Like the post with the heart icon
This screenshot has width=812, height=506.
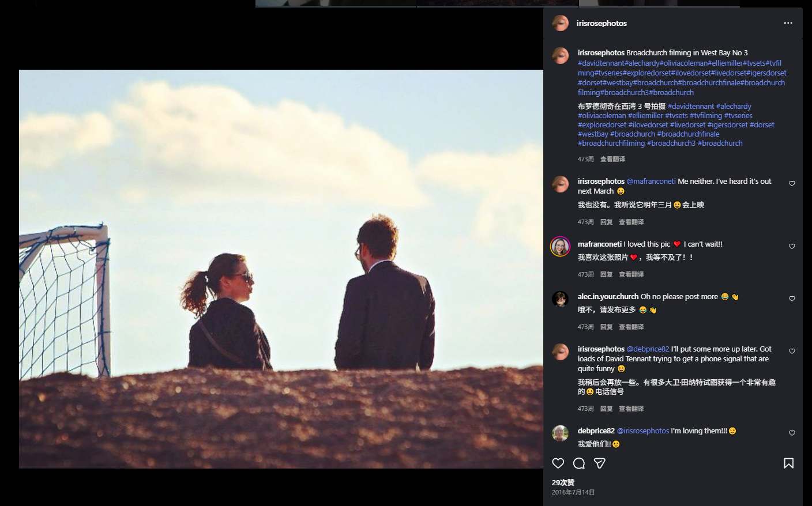(558, 463)
